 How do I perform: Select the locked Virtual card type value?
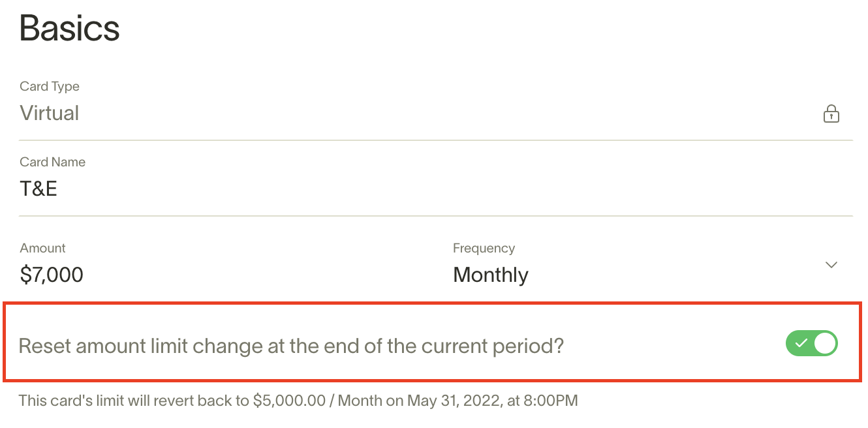coord(50,113)
